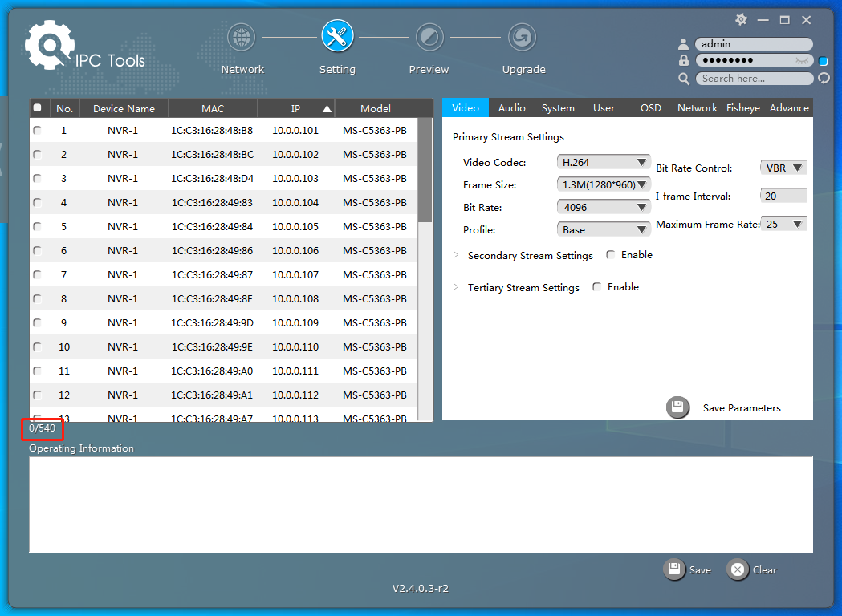Click the Clear text button
The height and width of the screenshot is (616, 842).
[765, 570]
